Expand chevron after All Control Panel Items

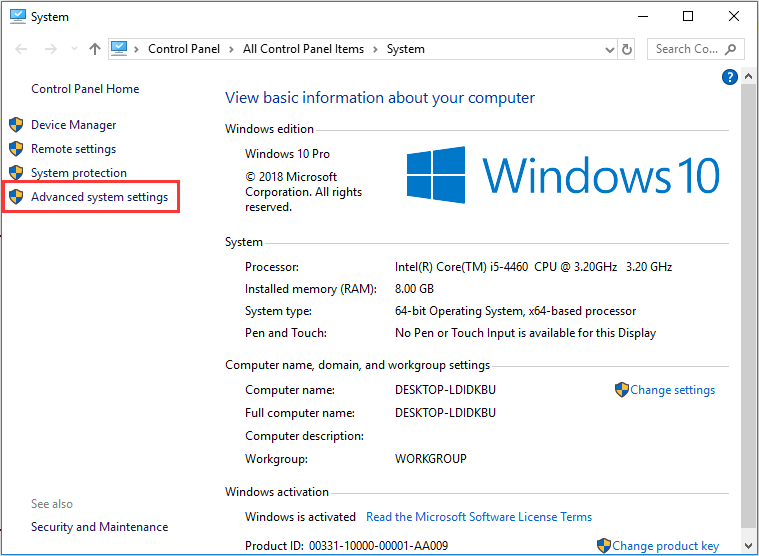375,49
